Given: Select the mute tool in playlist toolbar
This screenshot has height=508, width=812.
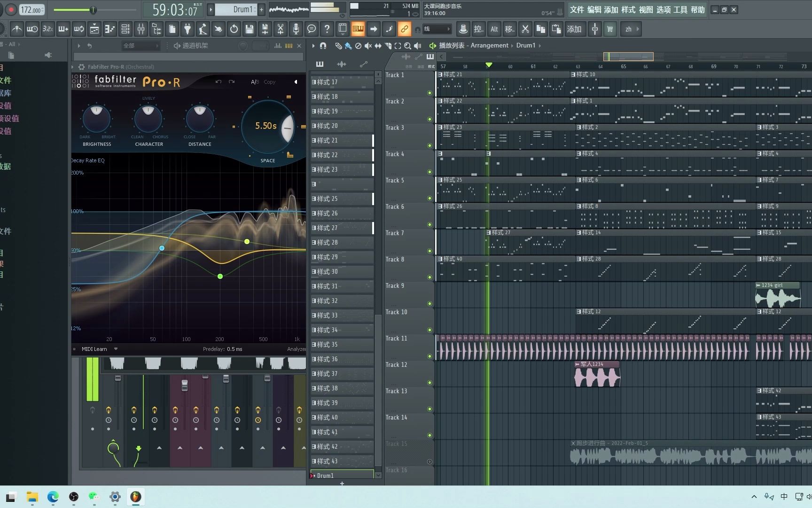Looking at the screenshot, I should [368, 46].
